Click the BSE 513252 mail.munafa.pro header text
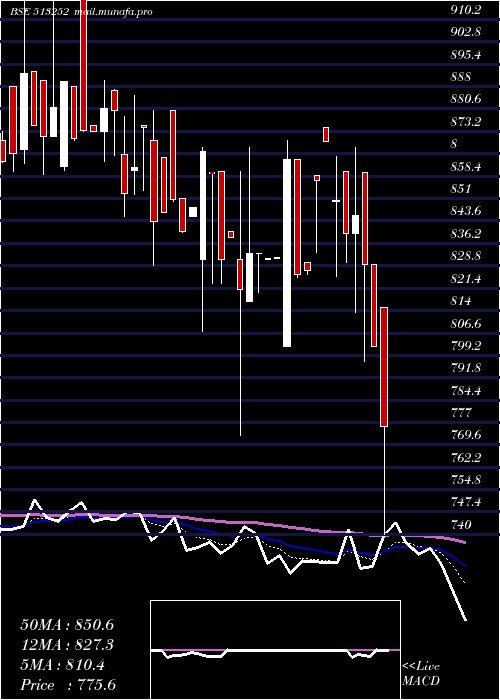Screen dimensions: 500x700 click(81, 11)
